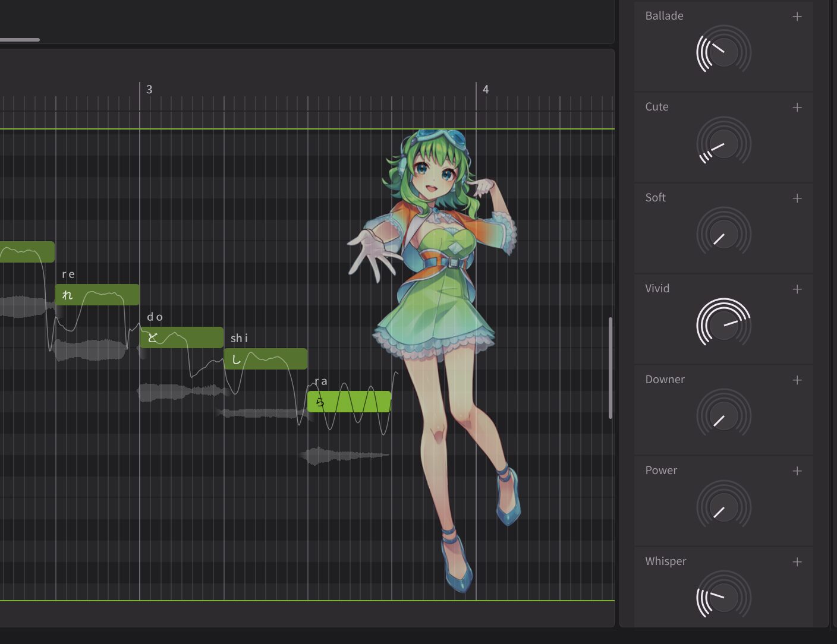Select the bright green note ら

click(350, 402)
